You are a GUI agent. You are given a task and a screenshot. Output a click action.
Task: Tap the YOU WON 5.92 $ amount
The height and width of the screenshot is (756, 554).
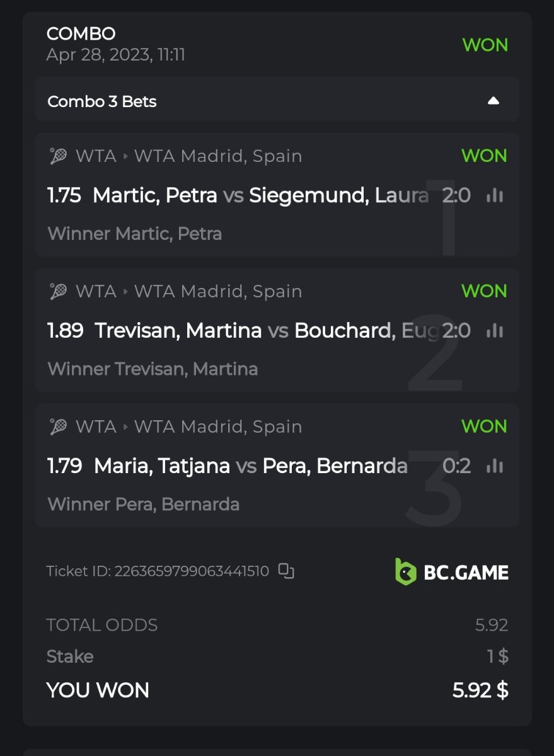pyautogui.click(x=480, y=690)
